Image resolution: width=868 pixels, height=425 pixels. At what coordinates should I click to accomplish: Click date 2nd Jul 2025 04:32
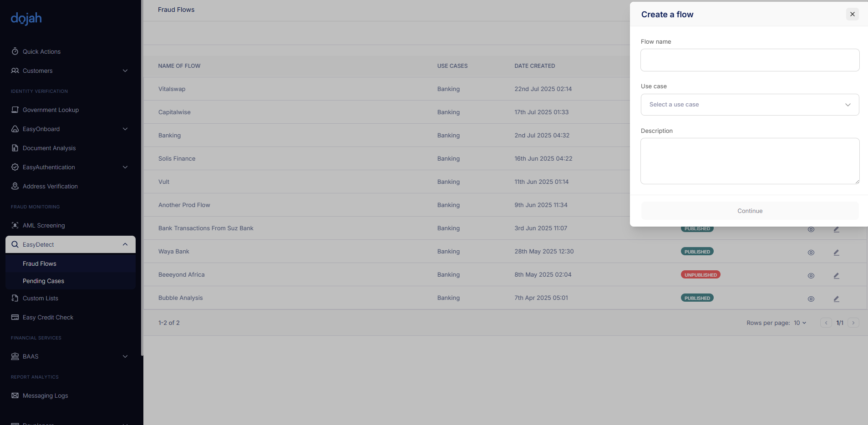(x=542, y=135)
